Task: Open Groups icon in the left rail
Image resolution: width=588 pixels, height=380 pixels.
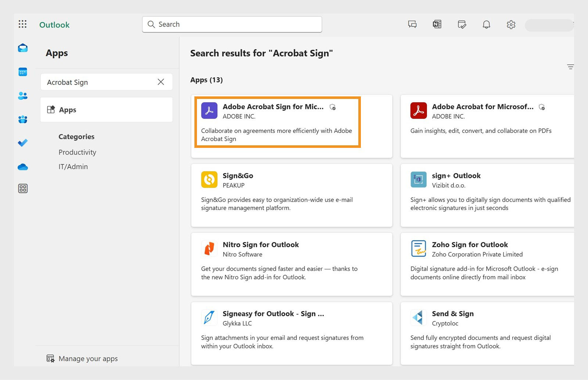Action: point(23,119)
